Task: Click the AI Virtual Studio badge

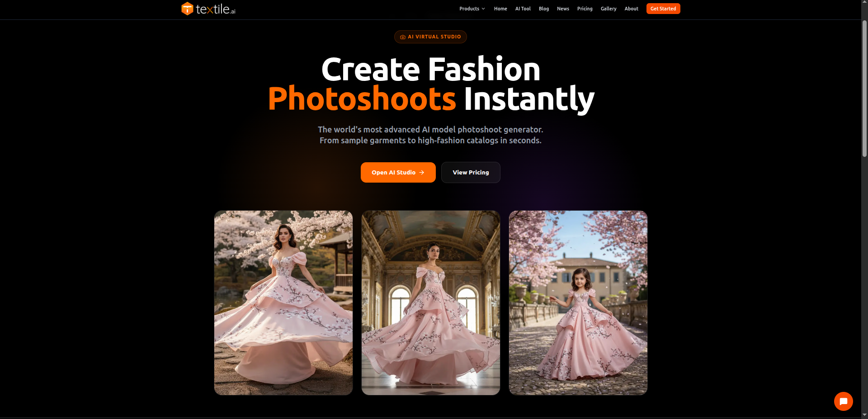Action: click(x=430, y=37)
